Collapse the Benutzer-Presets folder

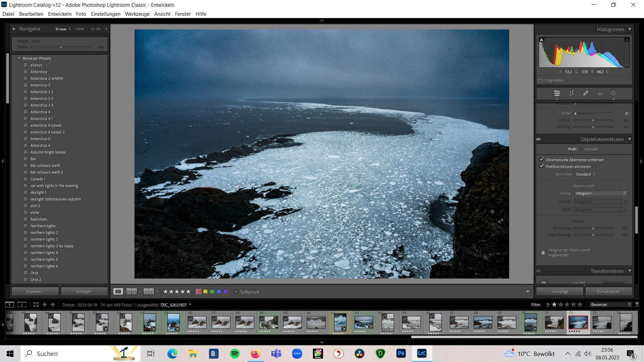point(19,58)
